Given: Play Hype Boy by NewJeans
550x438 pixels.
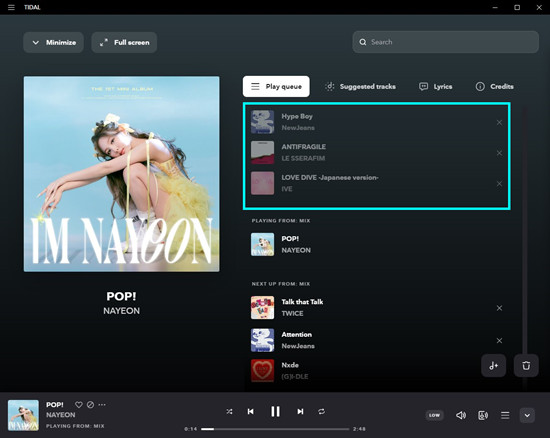Looking at the screenshot, I should (x=376, y=122).
